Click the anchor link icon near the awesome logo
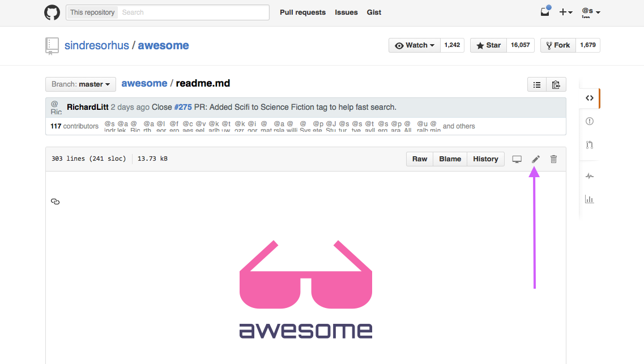Image resolution: width=644 pixels, height=364 pixels. tap(55, 201)
